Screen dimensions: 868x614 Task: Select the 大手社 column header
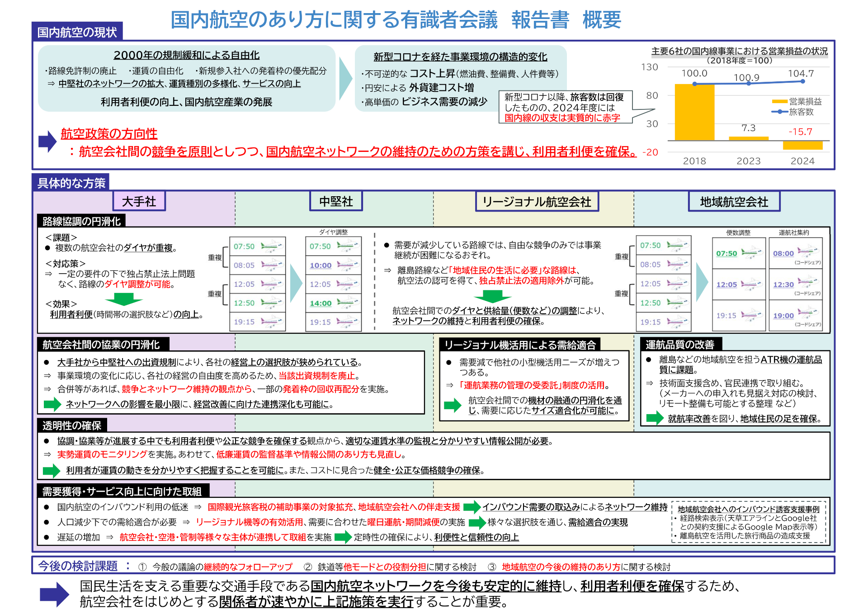pyautogui.click(x=139, y=201)
